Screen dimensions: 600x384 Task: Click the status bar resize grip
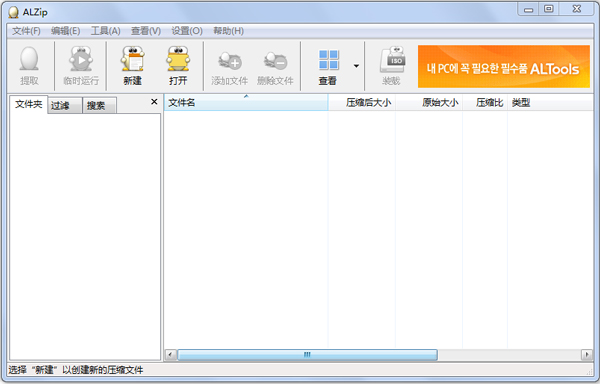tap(590, 371)
